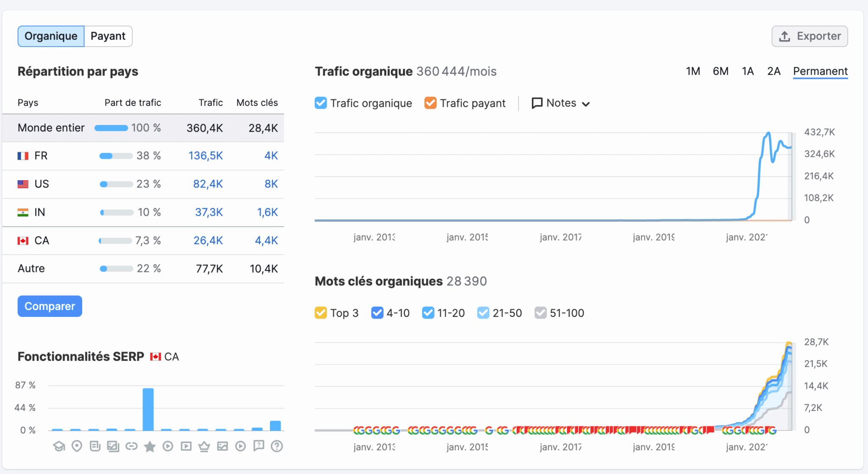Open the Notes dropdown
The width and height of the screenshot is (868, 474).
point(560,103)
